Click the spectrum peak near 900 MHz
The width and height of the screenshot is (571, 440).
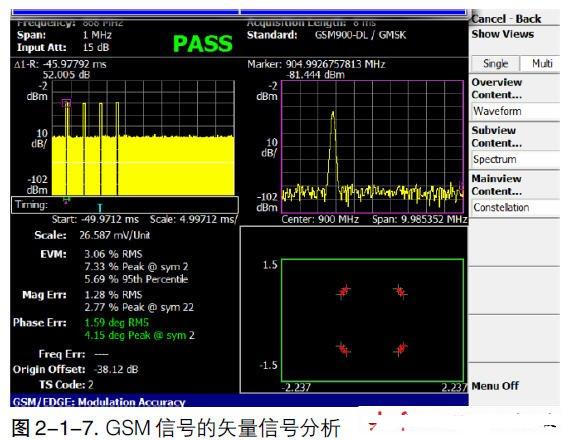(x=332, y=114)
